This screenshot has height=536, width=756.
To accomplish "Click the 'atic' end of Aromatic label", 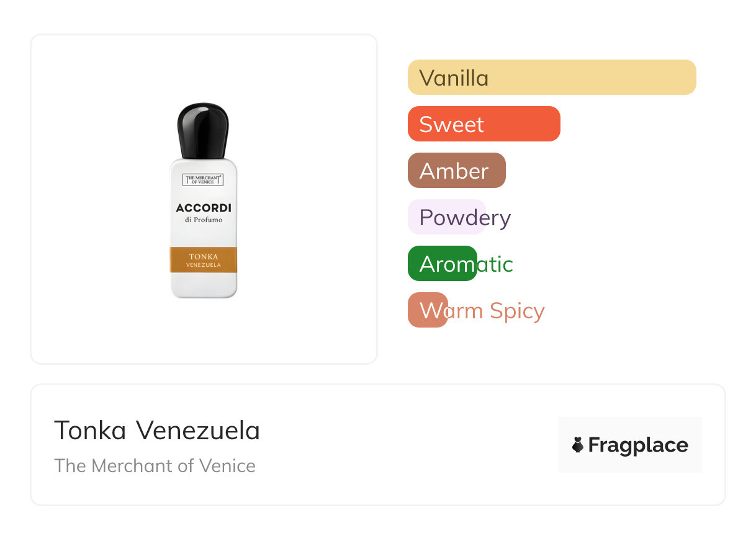I will click(x=495, y=264).
